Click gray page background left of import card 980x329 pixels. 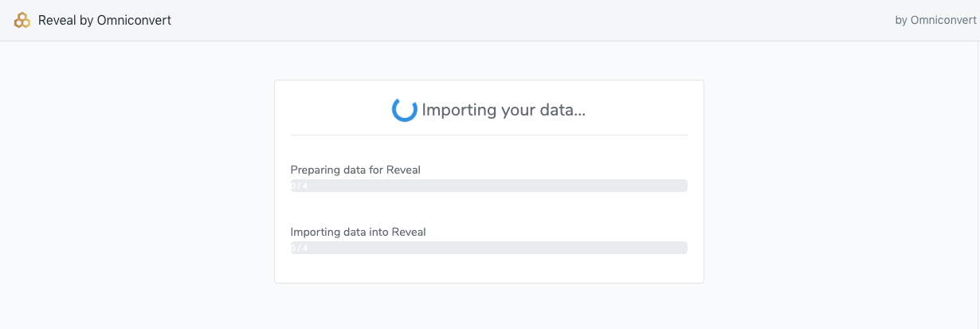click(x=135, y=183)
